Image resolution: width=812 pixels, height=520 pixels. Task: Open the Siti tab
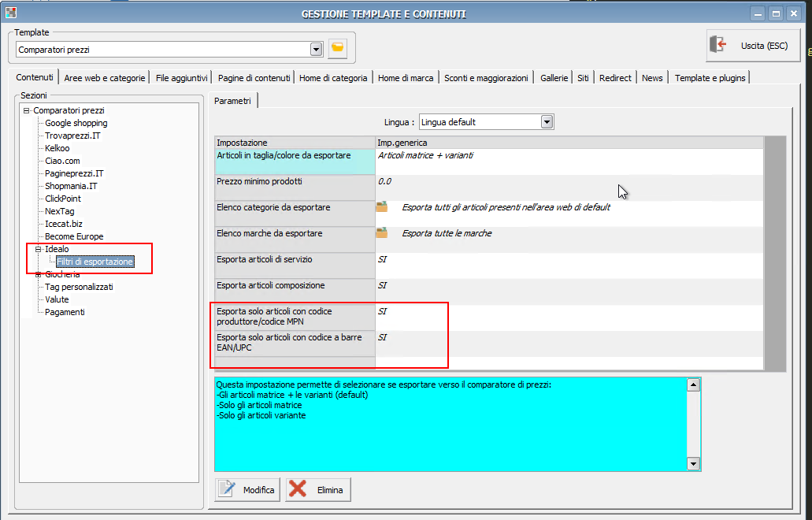tap(583, 78)
